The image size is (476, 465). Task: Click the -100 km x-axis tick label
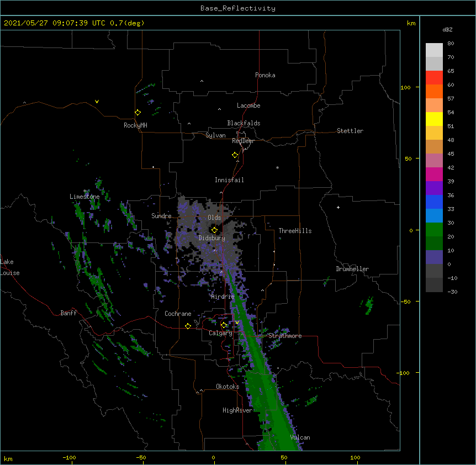69,457
